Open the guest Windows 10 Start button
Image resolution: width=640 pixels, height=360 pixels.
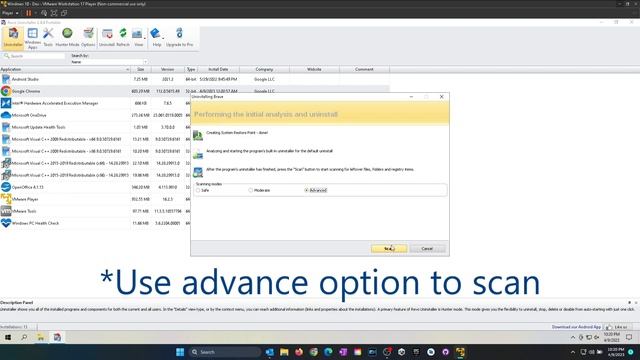[x=7, y=337]
